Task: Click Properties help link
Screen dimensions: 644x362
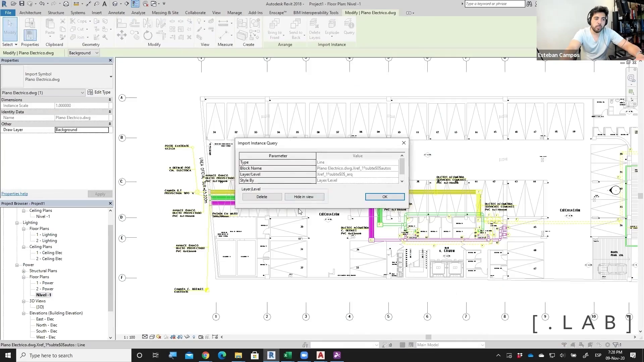Action: pyautogui.click(x=14, y=194)
